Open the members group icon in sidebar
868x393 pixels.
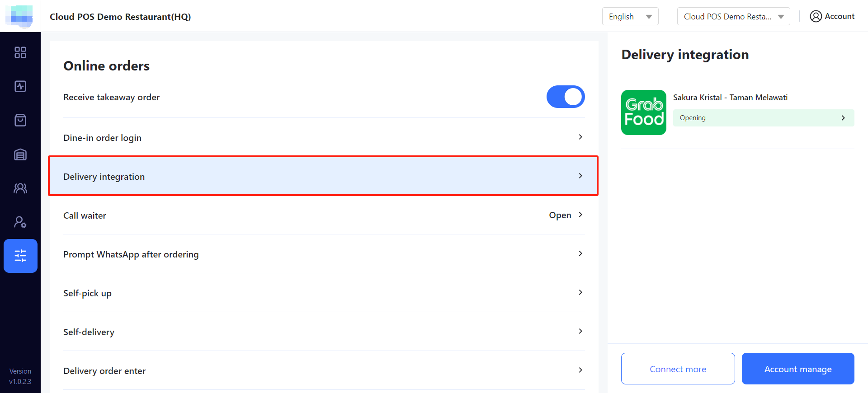pyautogui.click(x=20, y=188)
